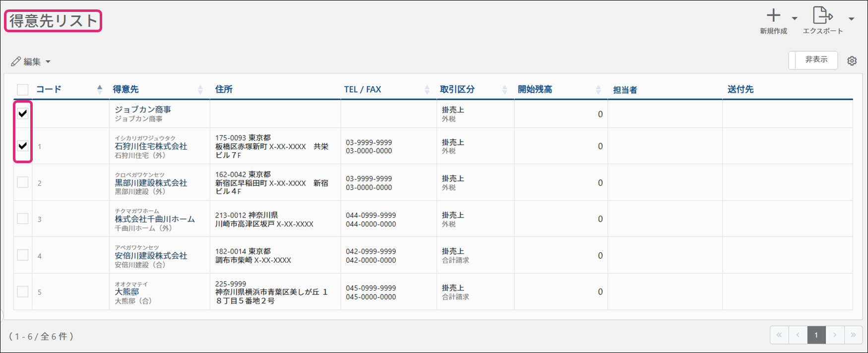Go to pagination page 1
Screen dimensions: 868x353
click(816, 335)
